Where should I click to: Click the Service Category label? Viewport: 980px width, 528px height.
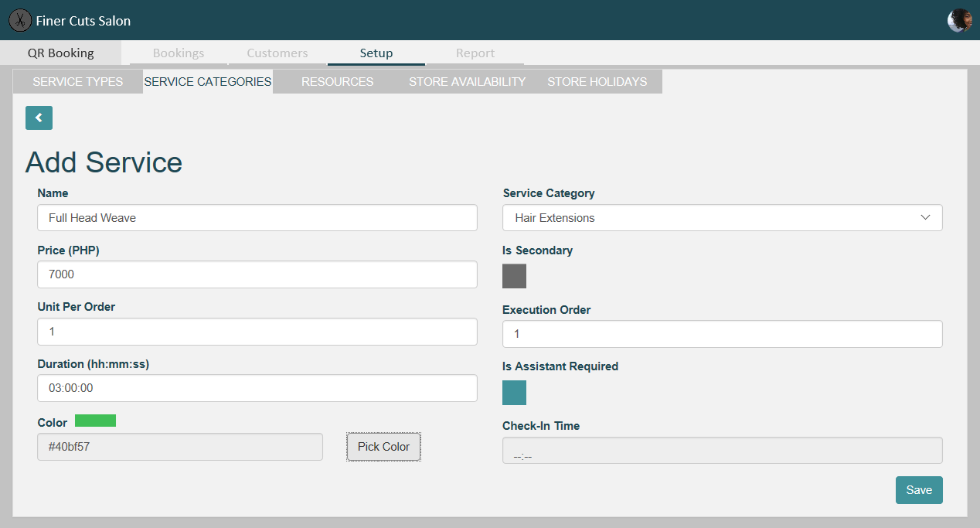coord(549,193)
